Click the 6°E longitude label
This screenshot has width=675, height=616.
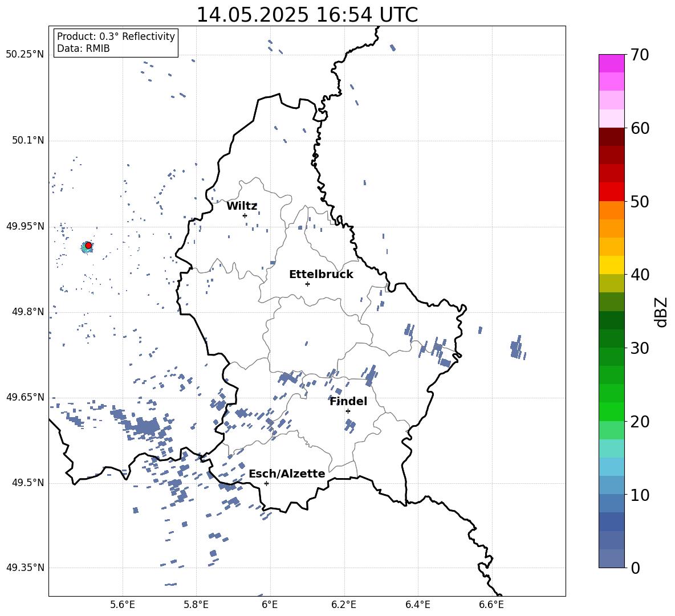point(270,605)
